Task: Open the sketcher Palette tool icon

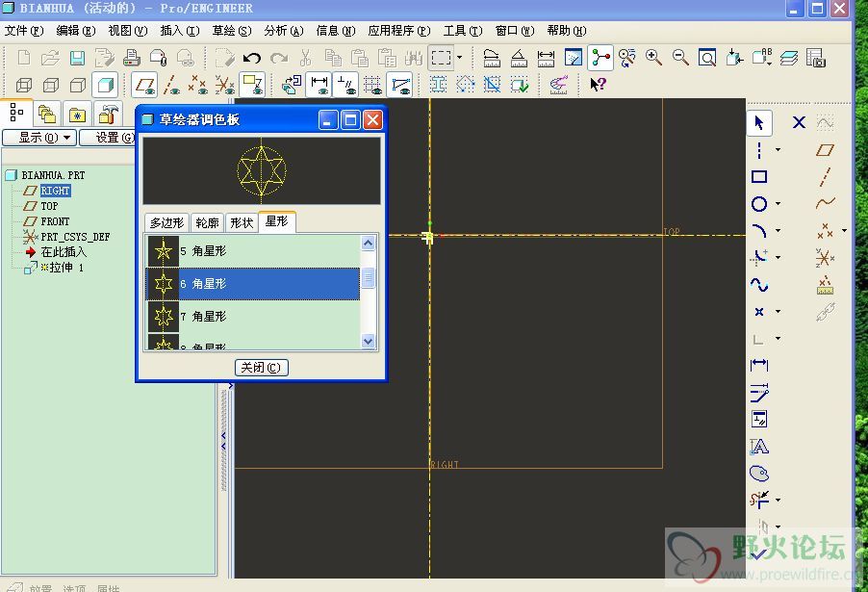Action: 759,474
